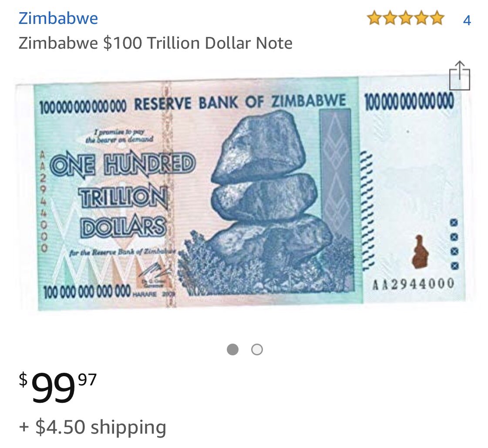The height and width of the screenshot is (448, 488).
Task: Tap the + $4.50 shipping text
Action: pos(92,427)
